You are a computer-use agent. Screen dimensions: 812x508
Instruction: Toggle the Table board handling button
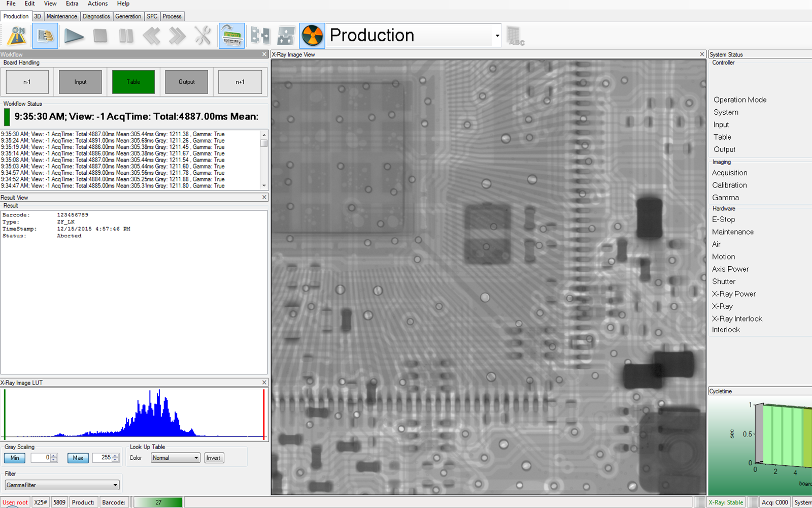coord(133,82)
